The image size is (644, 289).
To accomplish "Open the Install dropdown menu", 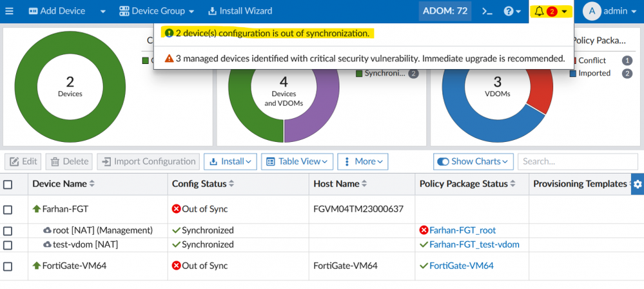I will [230, 161].
